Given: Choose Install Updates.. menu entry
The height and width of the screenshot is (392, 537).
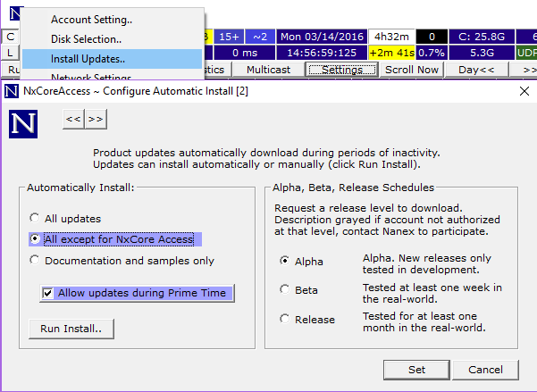Looking at the screenshot, I should 113,59.
